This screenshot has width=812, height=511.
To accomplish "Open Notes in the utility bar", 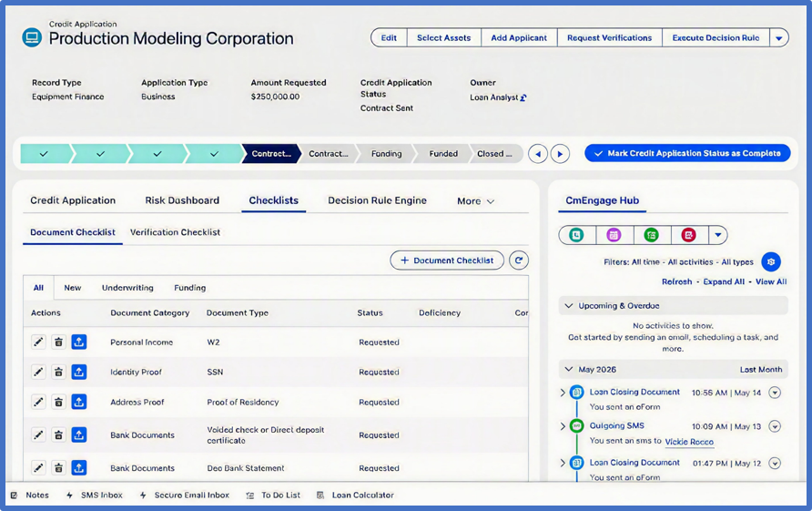I will click(x=30, y=496).
